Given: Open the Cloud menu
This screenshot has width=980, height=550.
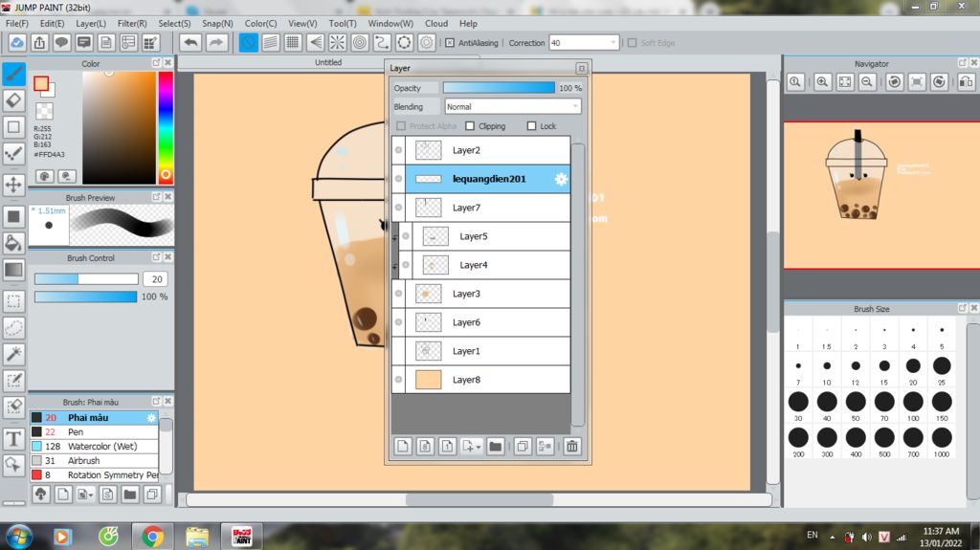Looking at the screenshot, I should click(436, 23).
